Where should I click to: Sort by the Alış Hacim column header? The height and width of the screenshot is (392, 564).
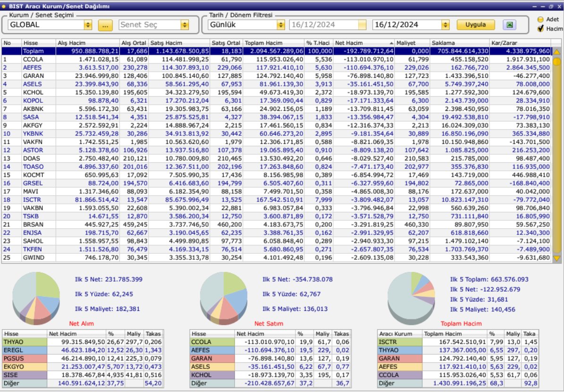click(x=88, y=43)
